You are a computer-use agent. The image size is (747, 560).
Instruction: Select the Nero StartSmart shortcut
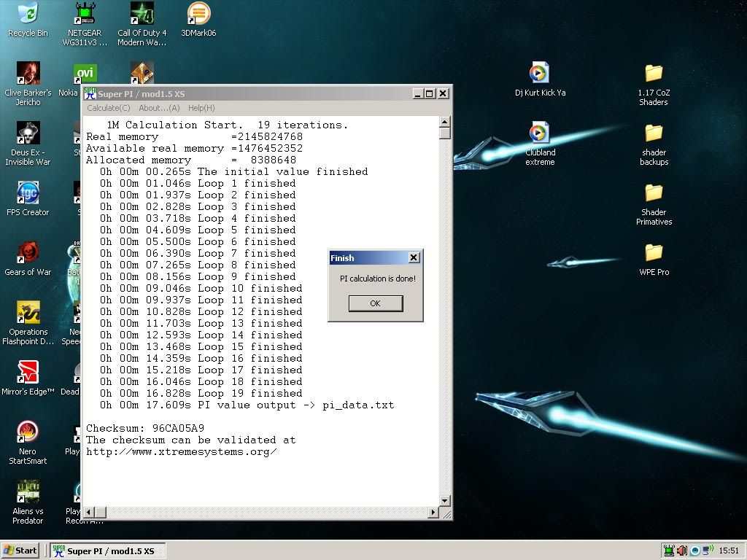[x=28, y=443]
